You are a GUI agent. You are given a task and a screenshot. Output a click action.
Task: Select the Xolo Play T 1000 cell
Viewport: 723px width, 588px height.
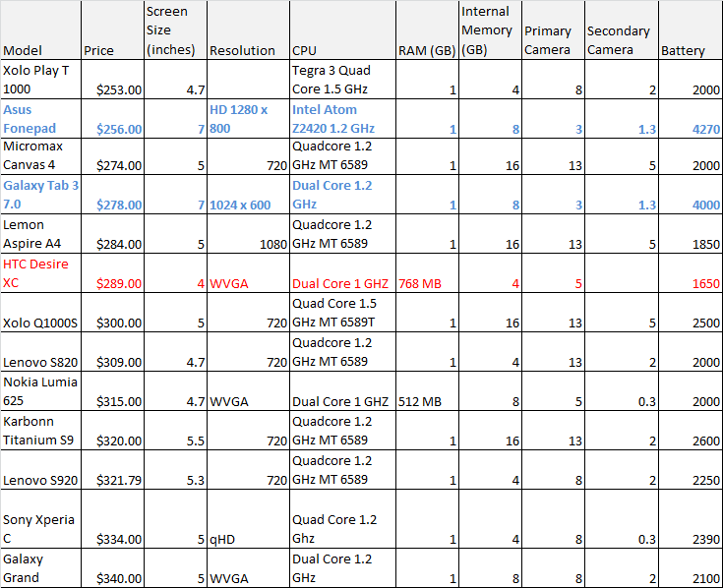[x=40, y=80]
